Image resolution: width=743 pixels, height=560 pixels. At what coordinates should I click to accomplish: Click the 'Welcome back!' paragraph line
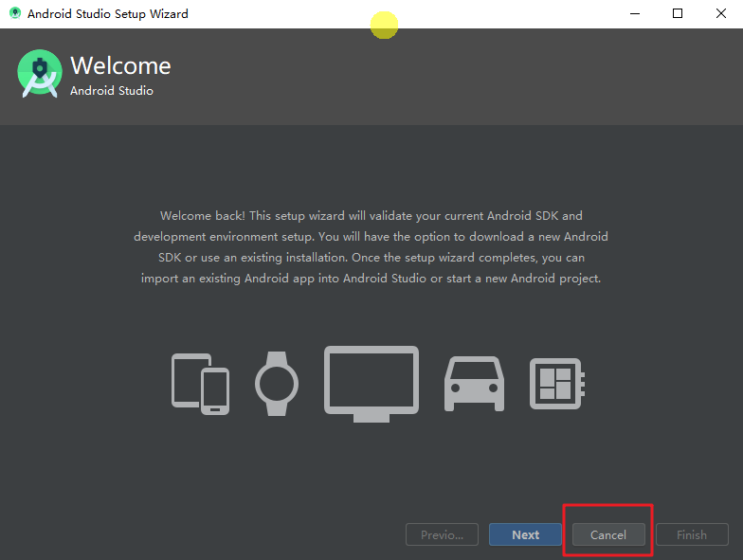371,216
